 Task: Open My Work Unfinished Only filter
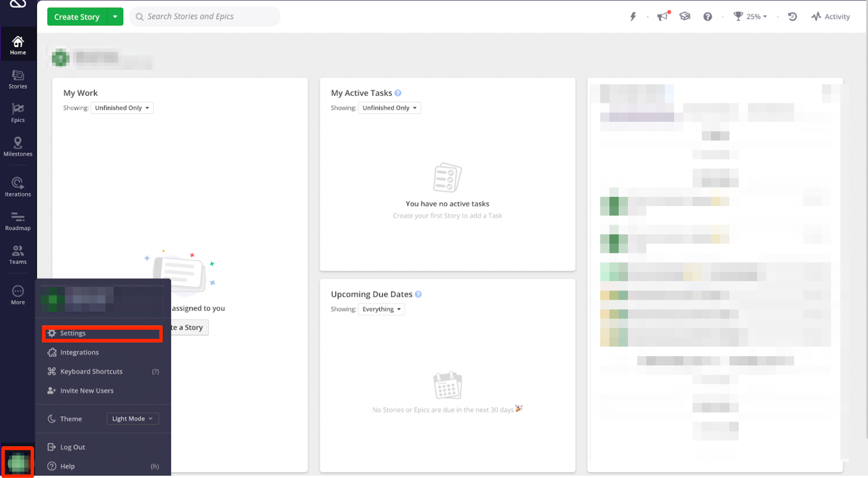pyautogui.click(x=122, y=108)
